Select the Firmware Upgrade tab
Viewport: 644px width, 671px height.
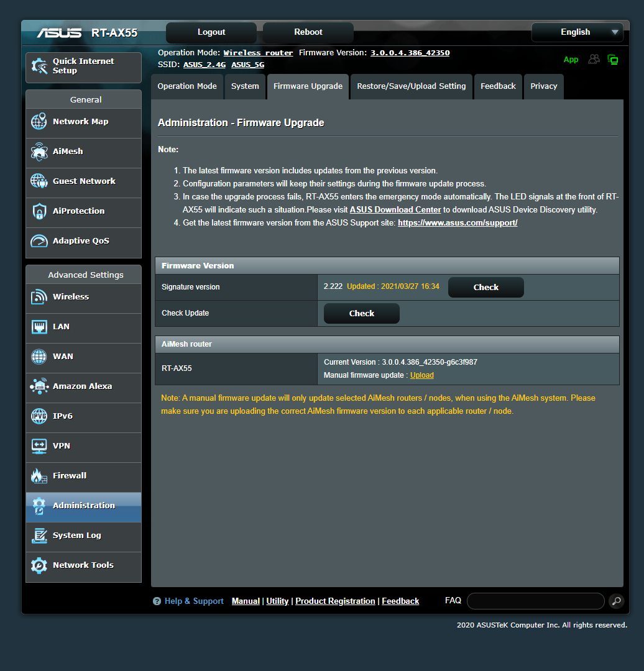[308, 86]
